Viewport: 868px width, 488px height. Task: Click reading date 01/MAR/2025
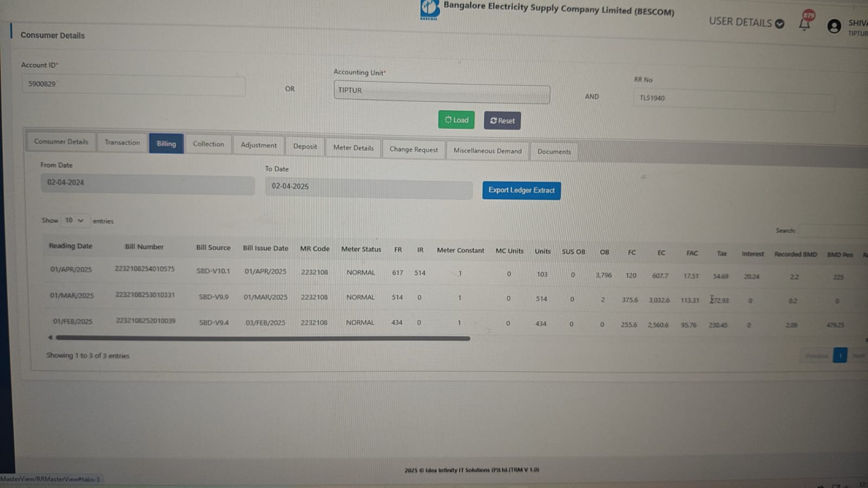72,296
